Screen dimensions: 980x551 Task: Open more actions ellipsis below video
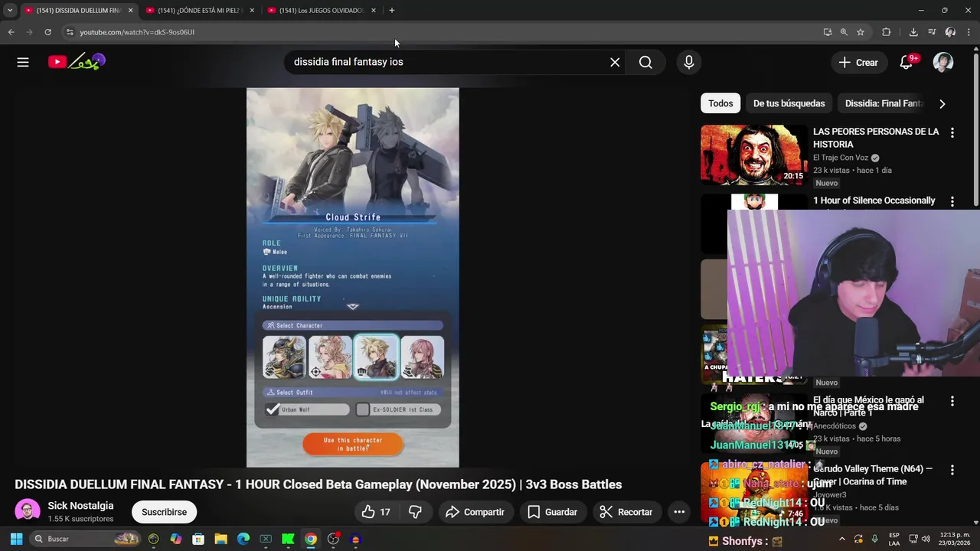coord(679,512)
